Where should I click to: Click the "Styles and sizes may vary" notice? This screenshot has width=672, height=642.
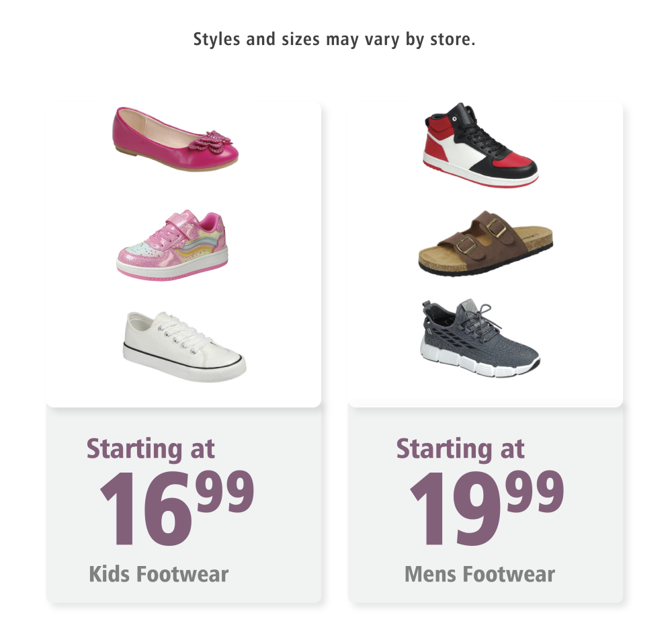(335, 39)
